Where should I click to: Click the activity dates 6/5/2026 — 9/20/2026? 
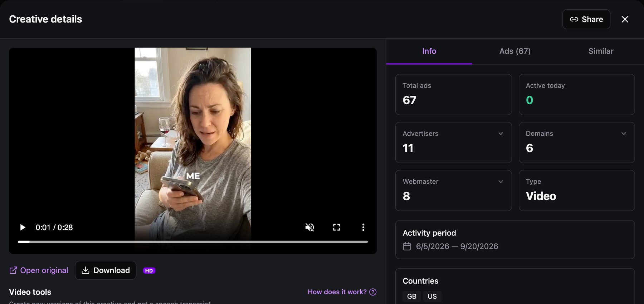click(457, 246)
